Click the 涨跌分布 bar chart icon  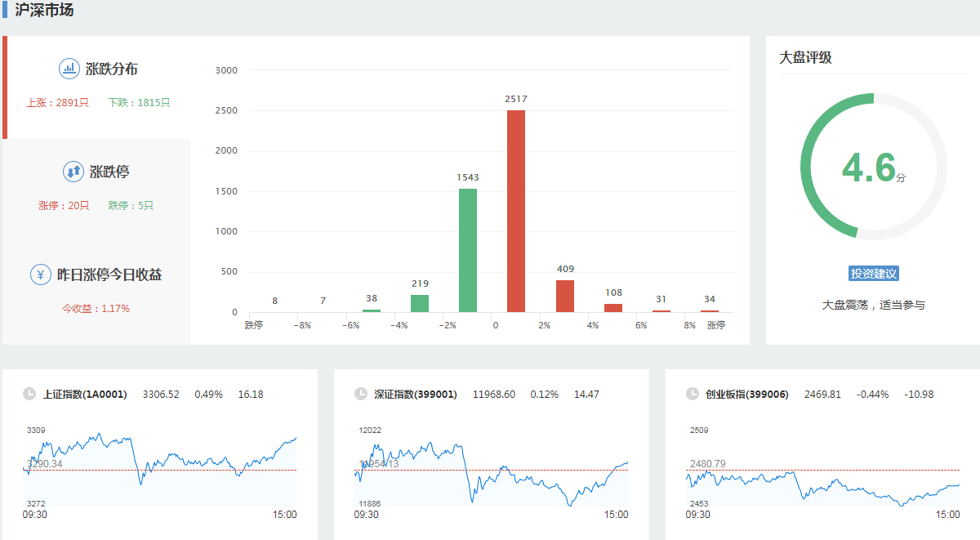(x=69, y=69)
